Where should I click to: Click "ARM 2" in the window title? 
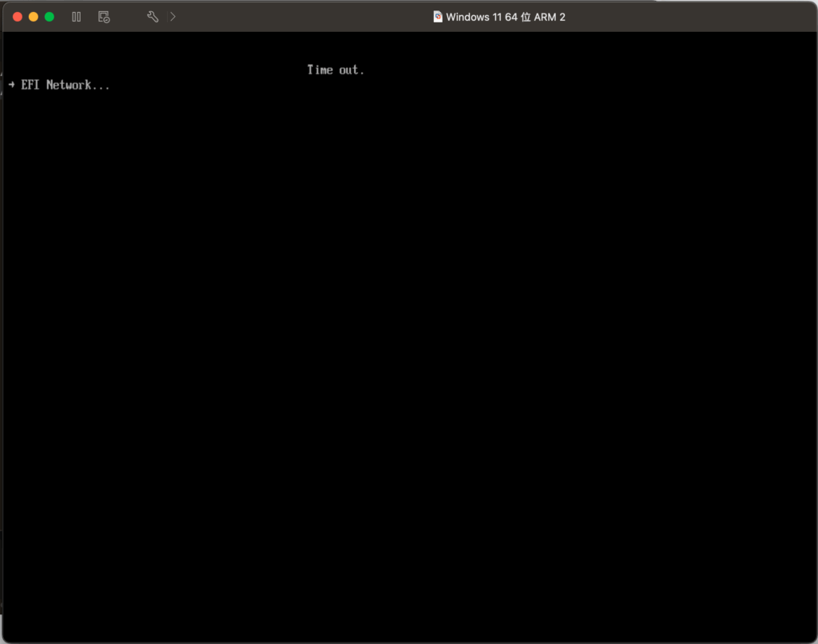coord(550,17)
